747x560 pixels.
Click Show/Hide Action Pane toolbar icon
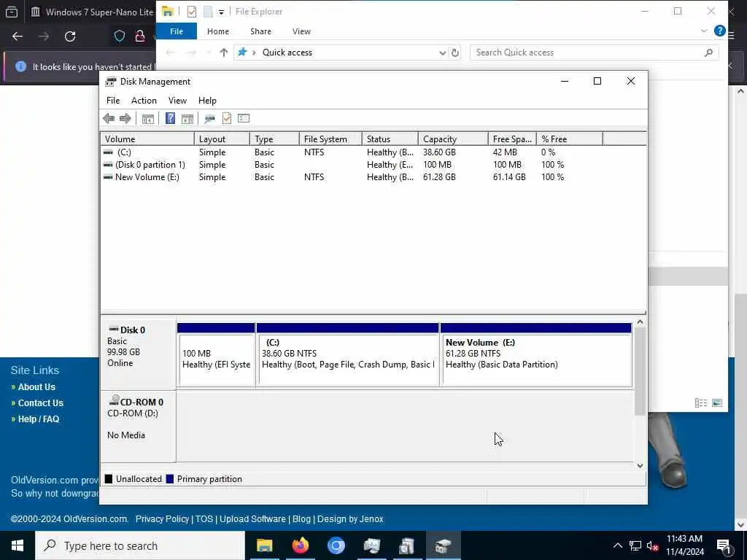tap(187, 118)
